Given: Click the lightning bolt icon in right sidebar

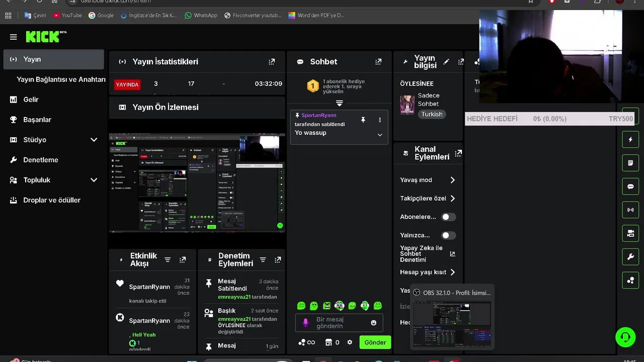Looking at the screenshot, I should click(630, 140).
